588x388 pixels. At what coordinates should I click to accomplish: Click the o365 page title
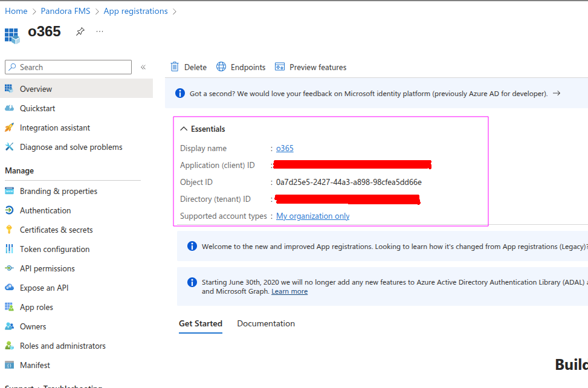44,31
